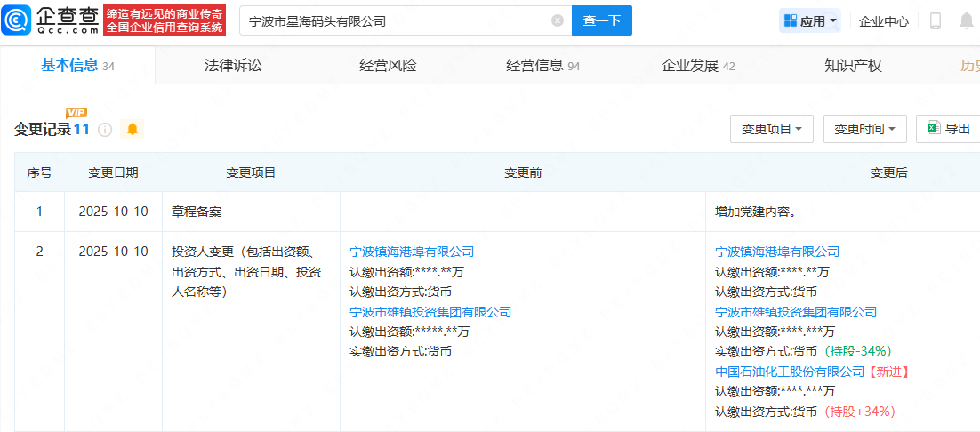This screenshot has width=980, height=432.
Task: Switch to the 经营风险 tab
Action: (x=388, y=66)
